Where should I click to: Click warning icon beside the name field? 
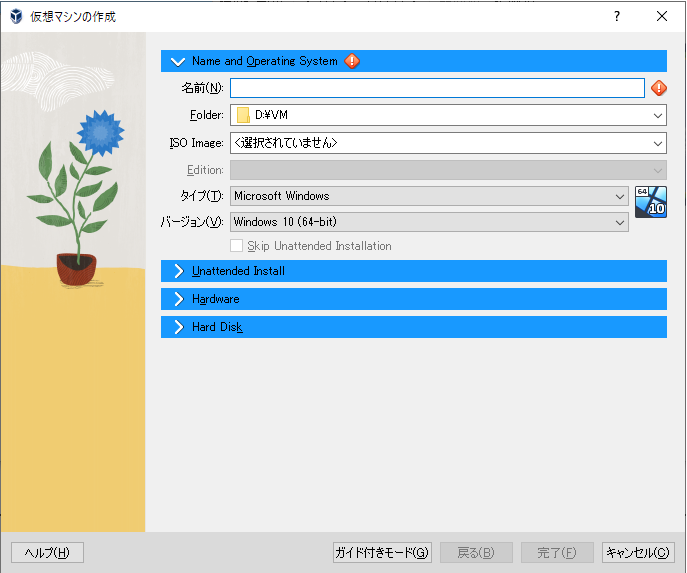(x=658, y=88)
